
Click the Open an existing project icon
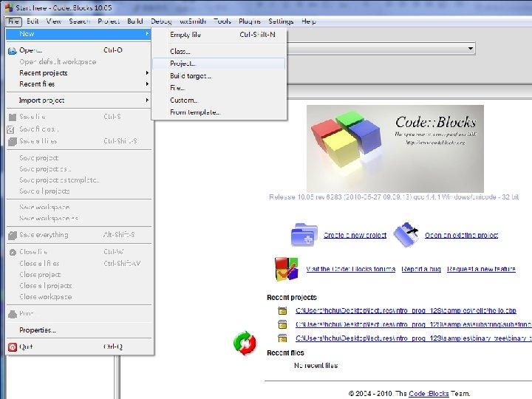[406, 234]
